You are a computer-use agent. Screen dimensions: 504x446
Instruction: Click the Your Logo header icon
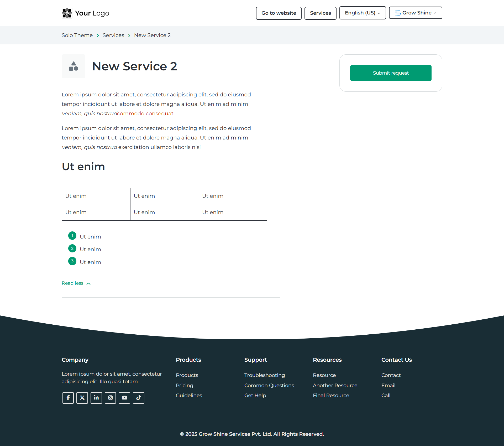67,13
